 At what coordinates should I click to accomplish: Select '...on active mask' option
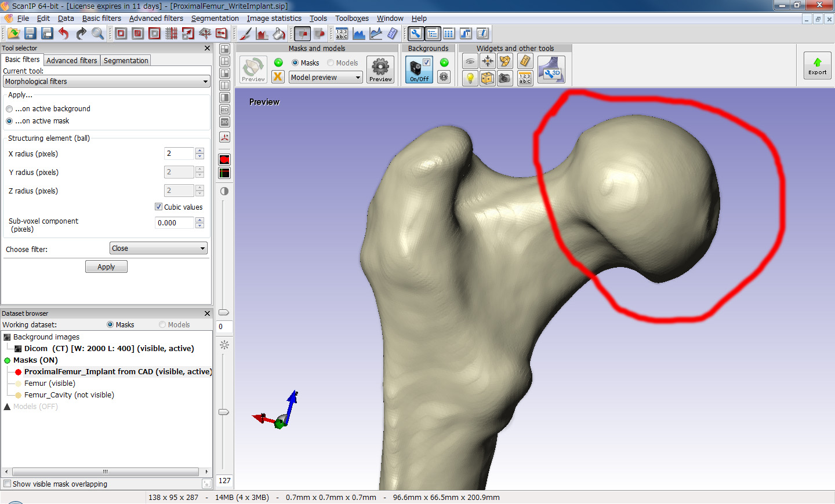37,121
